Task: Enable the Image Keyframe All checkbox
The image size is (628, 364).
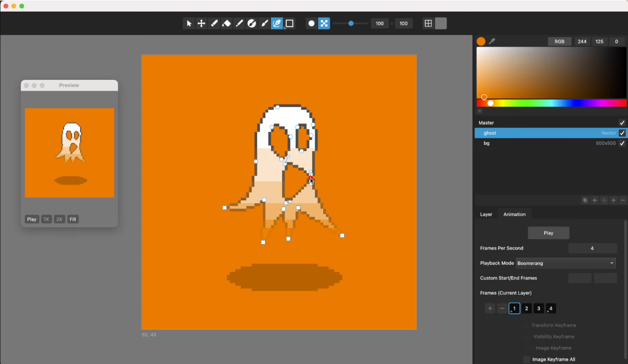Action: (526, 359)
